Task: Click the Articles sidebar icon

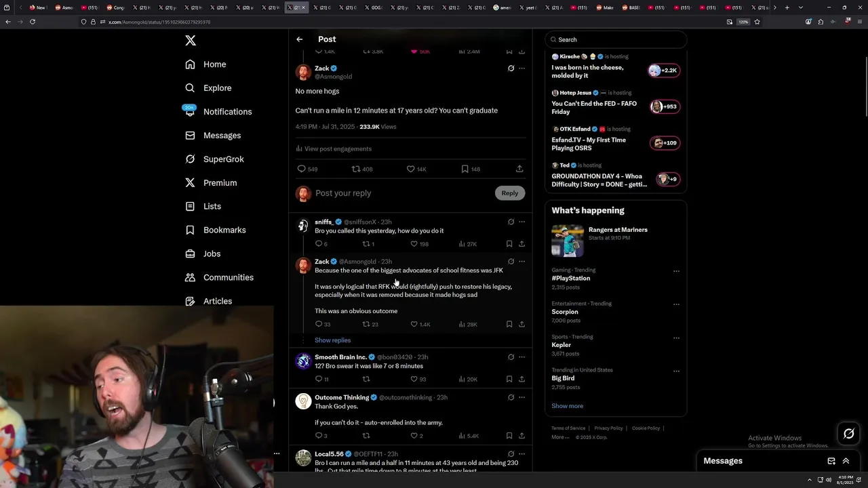Action: click(x=190, y=301)
